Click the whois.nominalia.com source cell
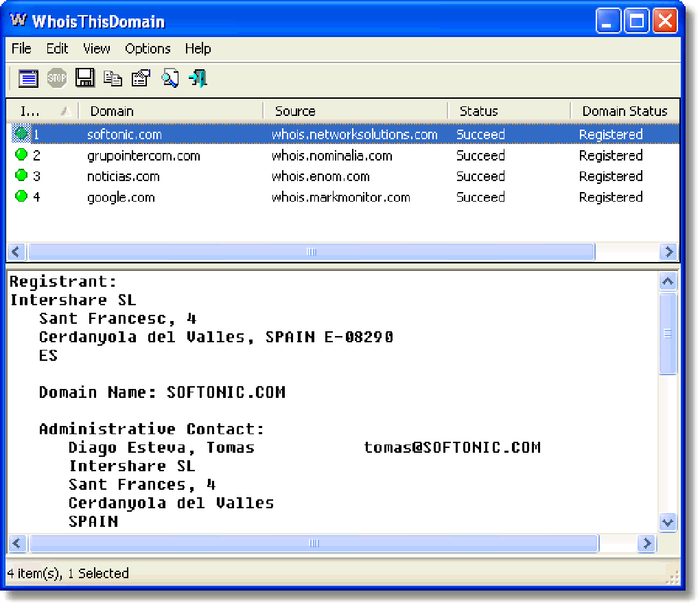Screen dimensions: 700x605 click(x=331, y=156)
